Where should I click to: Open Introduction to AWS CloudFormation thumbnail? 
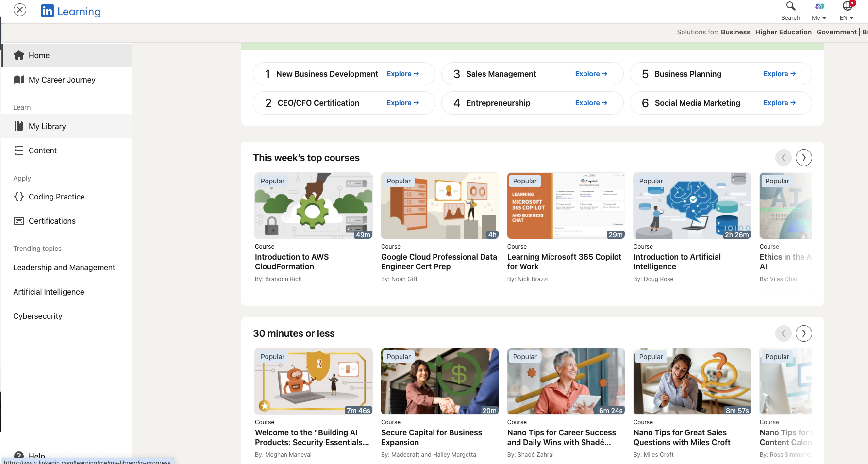pos(314,206)
